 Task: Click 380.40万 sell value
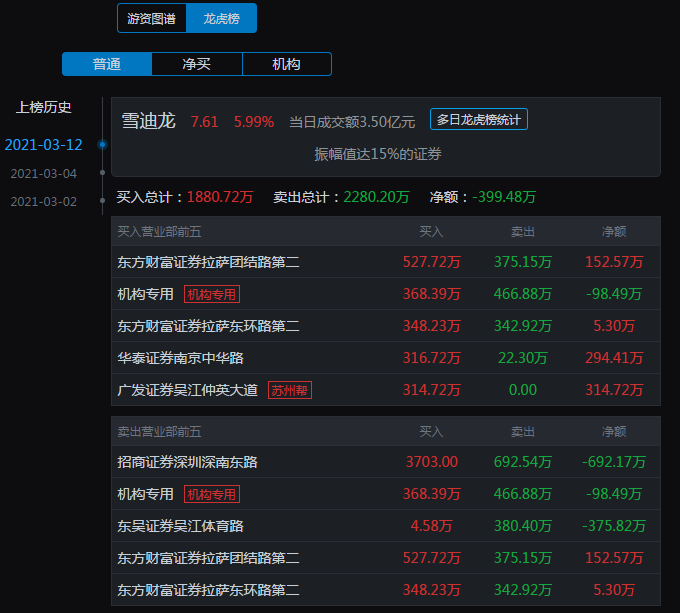point(523,526)
